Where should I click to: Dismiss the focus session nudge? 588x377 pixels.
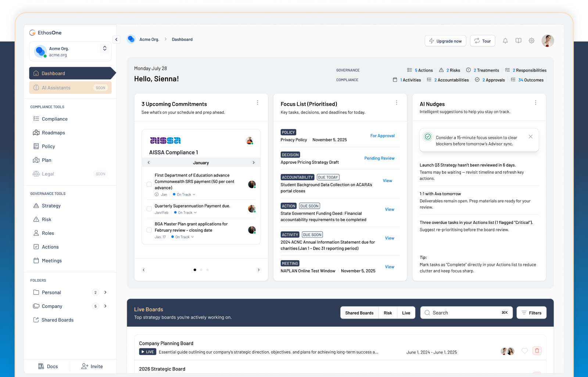point(530,137)
